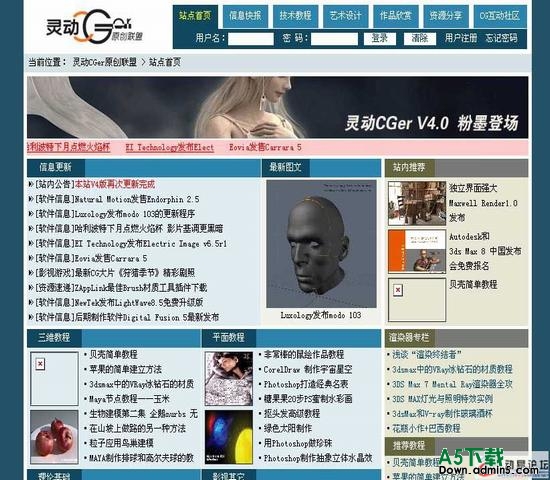Open the 忘记密码 forgot password link
This screenshot has height=480, width=550.
[501, 38]
